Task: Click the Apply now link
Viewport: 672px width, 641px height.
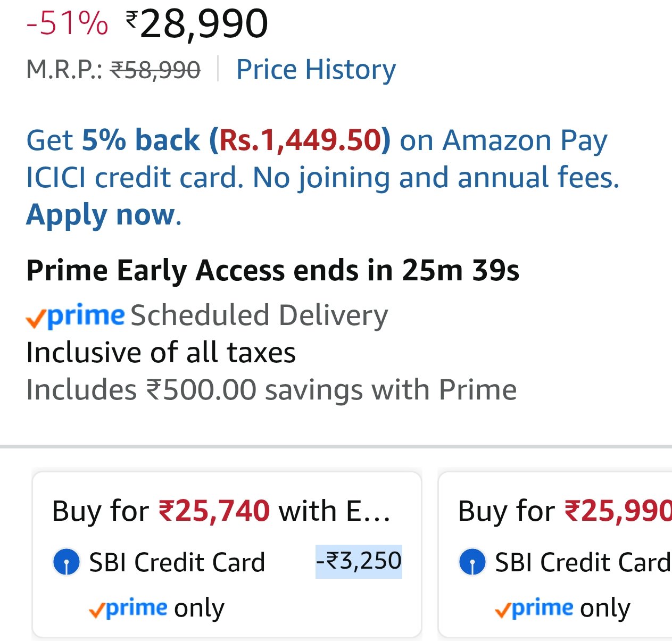Action: (101, 214)
